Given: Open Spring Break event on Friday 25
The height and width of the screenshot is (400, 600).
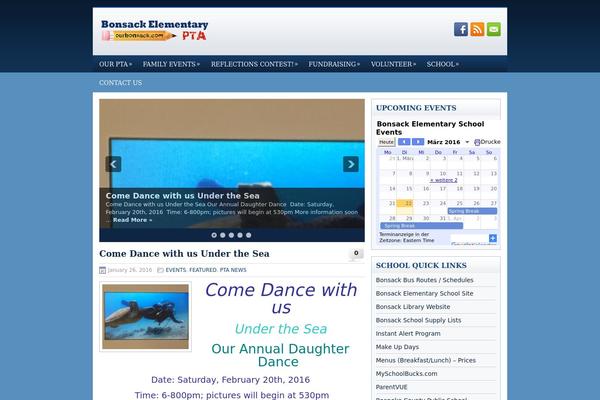Looking at the screenshot, I should click(x=472, y=211).
